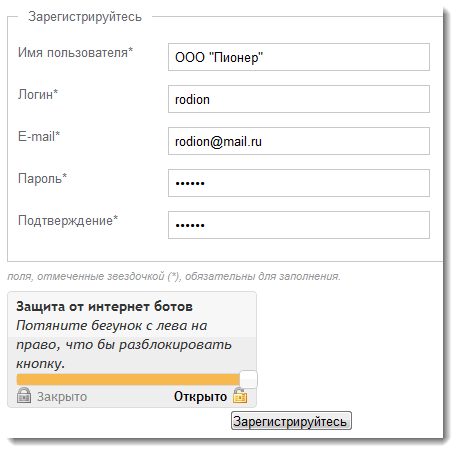This screenshot has height=453, width=458.
Task: Click the Имя пользователя* label
Action: pos(75,53)
